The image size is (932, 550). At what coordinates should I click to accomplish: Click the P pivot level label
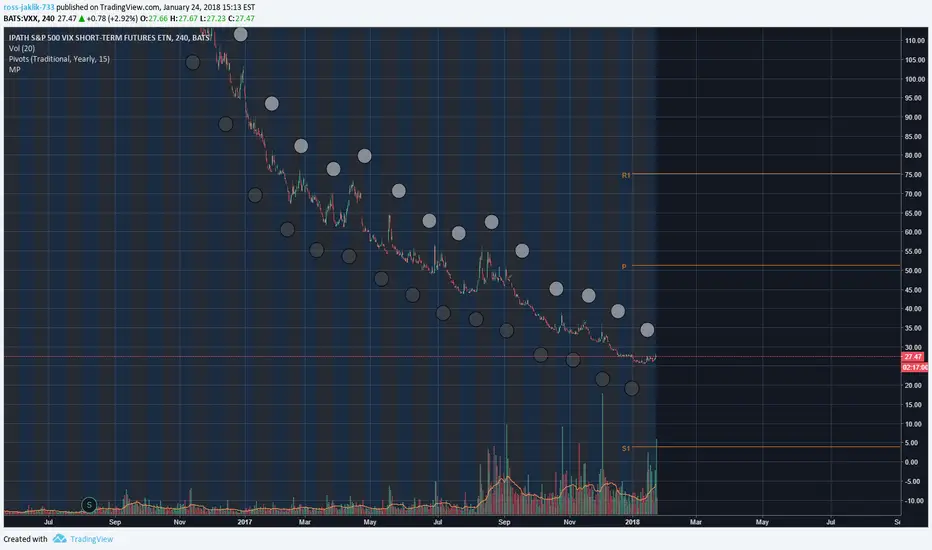(x=624, y=267)
